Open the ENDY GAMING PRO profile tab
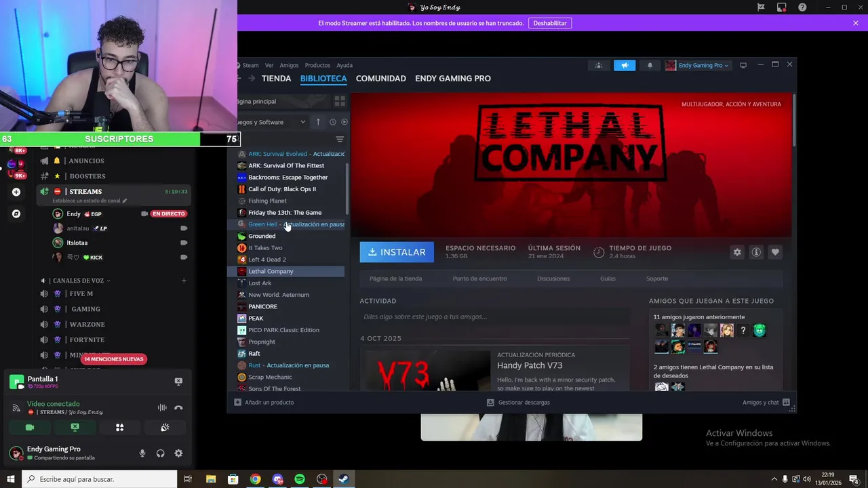This screenshot has height=488, width=868. pyautogui.click(x=453, y=79)
